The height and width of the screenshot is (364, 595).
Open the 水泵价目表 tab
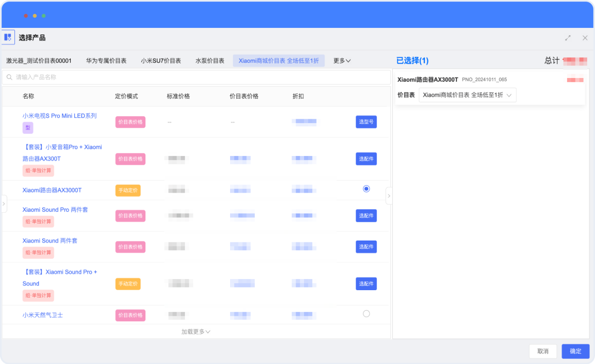210,61
